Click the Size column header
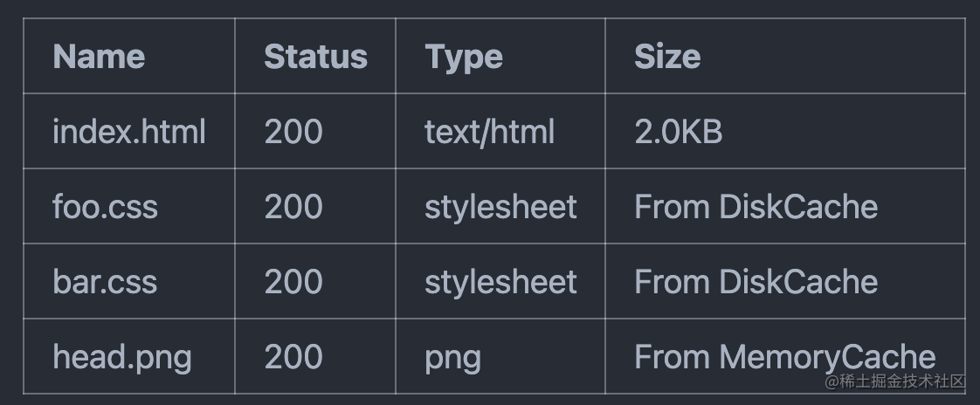This screenshot has width=980, height=405. point(667,57)
